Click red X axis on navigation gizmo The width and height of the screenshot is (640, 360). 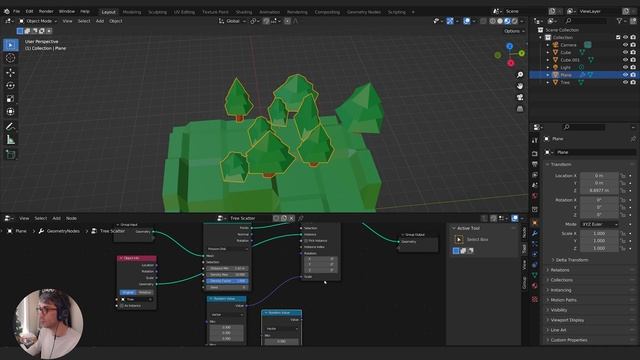coord(511,63)
